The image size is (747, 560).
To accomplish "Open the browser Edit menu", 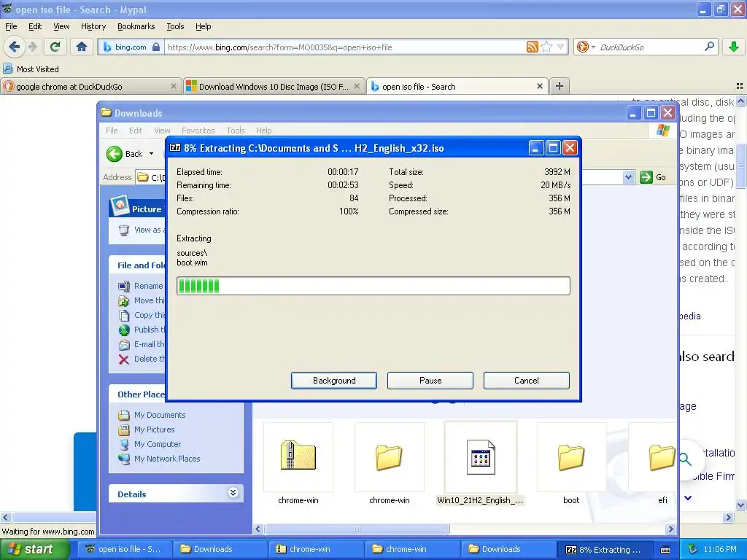I will coord(35,26).
